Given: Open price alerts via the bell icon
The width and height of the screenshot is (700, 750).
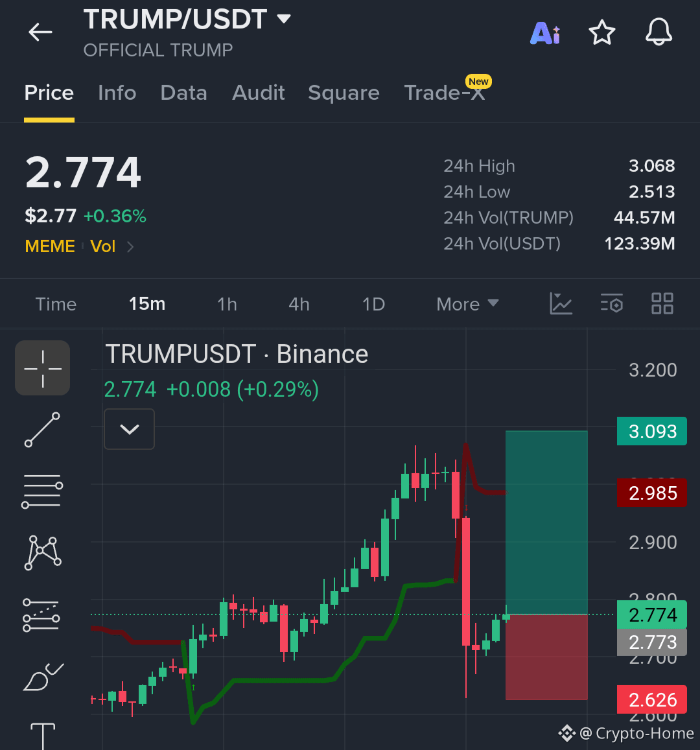Looking at the screenshot, I should pos(659,32).
